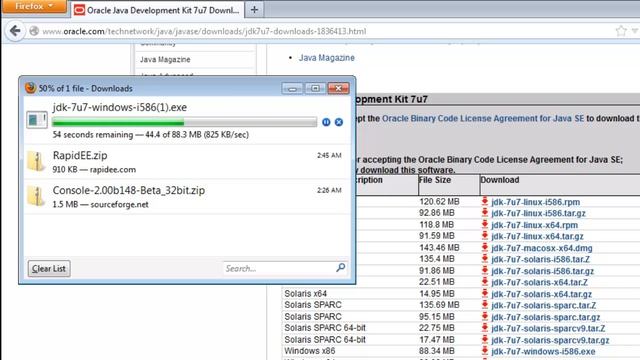The image size is (640, 360).
Task: Click the 2:45 AM timestamp
Action: point(329,155)
